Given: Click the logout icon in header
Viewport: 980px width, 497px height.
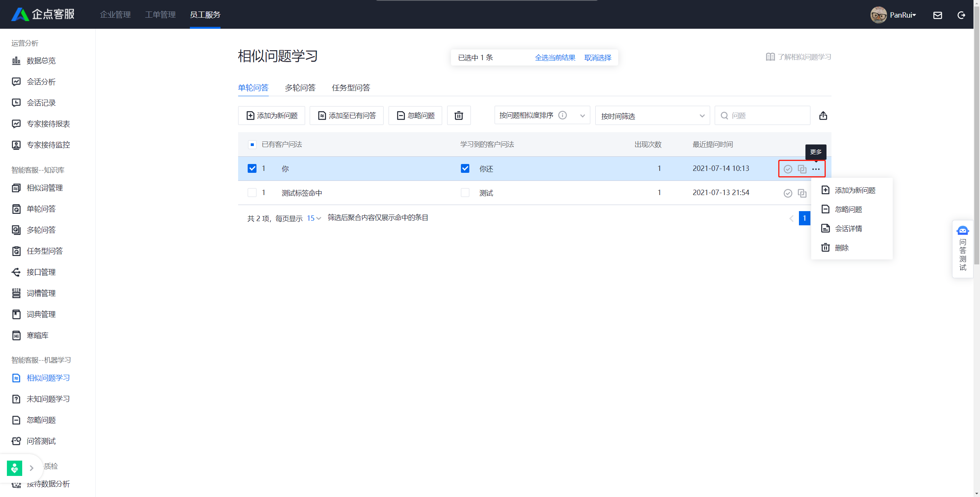Looking at the screenshot, I should [x=961, y=15].
